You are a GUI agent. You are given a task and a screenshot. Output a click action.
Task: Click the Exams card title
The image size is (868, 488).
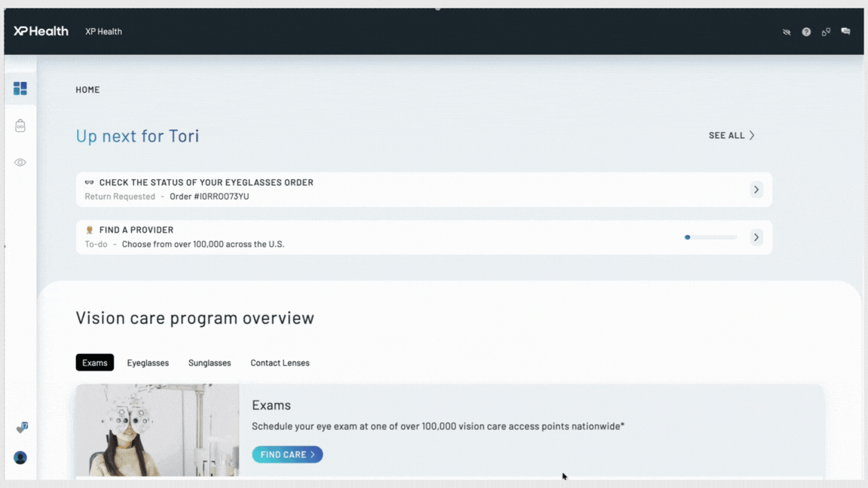coord(271,405)
